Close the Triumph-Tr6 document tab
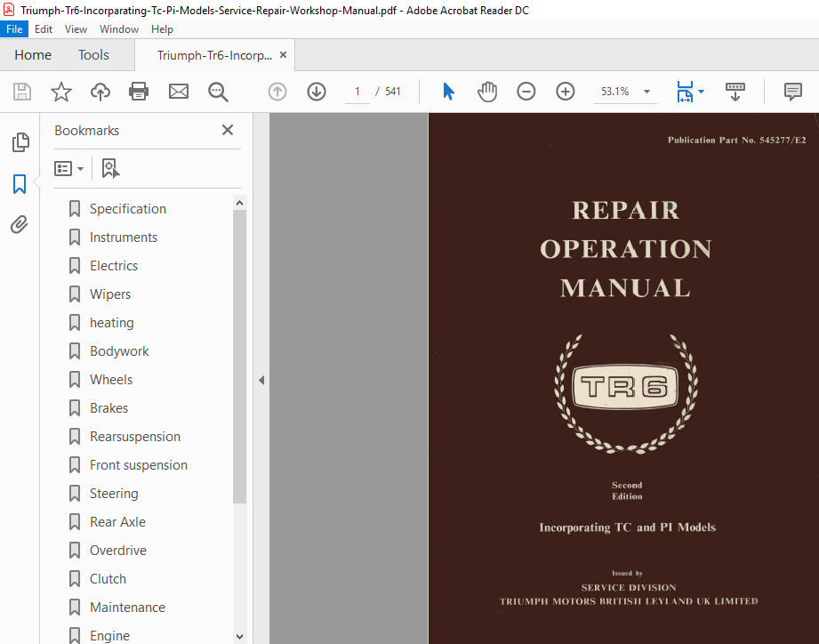The height and width of the screenshot is (644, 819). pos(283,55)
